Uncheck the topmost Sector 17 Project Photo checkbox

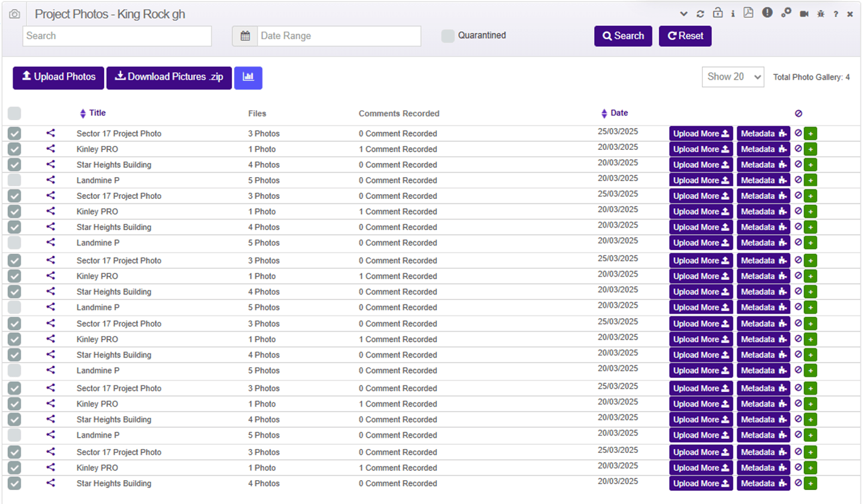[15, 134]
